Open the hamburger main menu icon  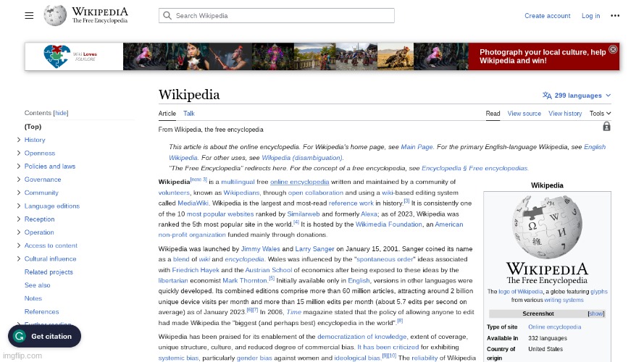[x=29, y=15]
